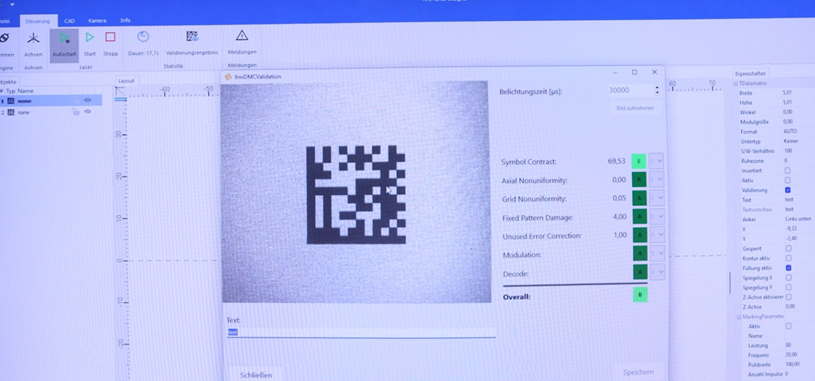This screenshot has height=381, width=815.
Task: Open the Decode grade dropdown
Action: [x=657, y=272]
